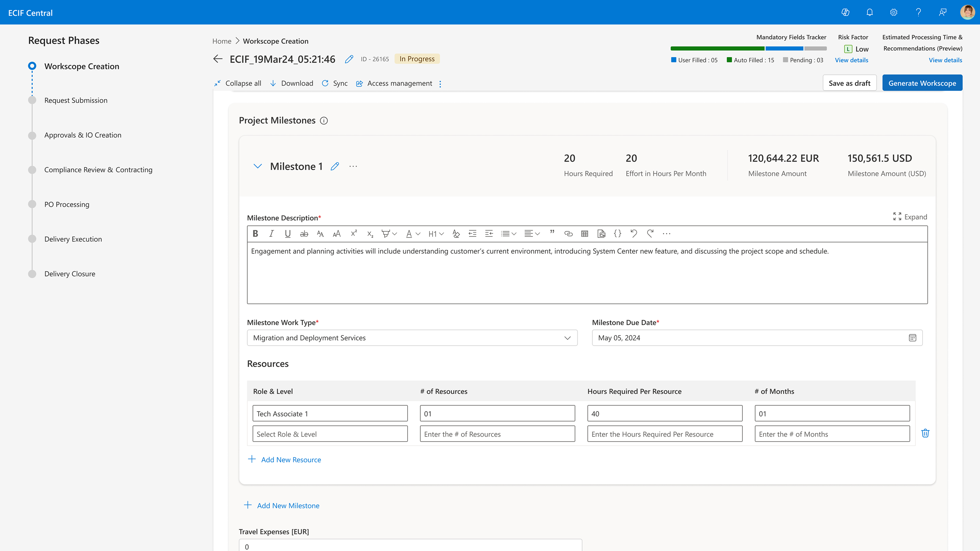Edit the Milestone 1 name

335,166
